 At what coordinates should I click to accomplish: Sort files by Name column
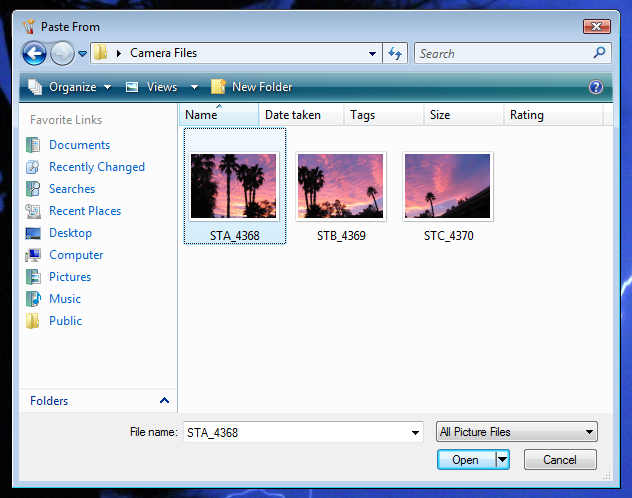pos(219,115)
